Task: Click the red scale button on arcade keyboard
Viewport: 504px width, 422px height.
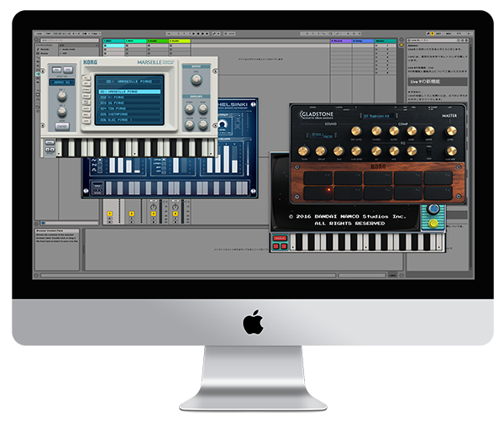Action: point(280,239)
